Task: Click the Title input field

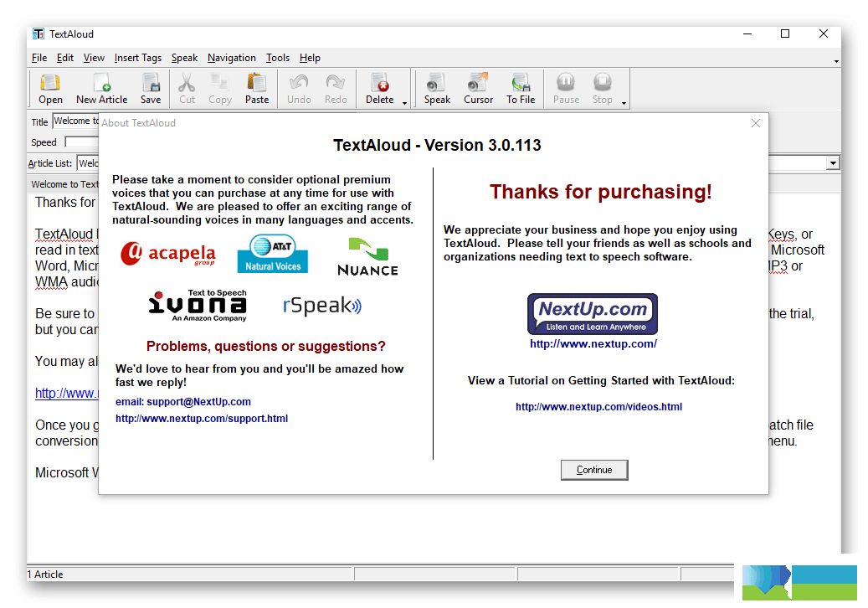Action: [x=76, y=121]
